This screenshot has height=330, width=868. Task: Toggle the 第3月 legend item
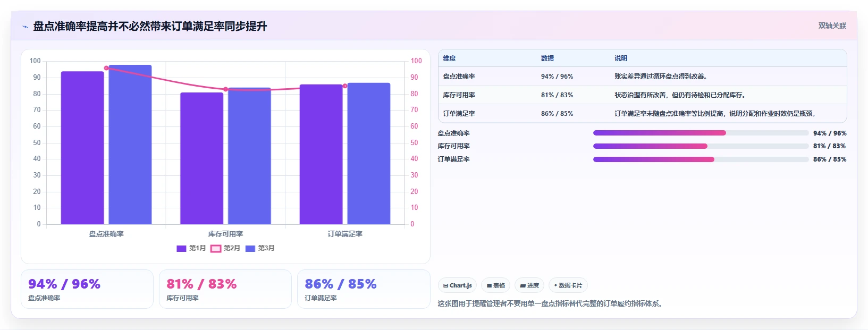pyautogui.click(x=260, y=248)
